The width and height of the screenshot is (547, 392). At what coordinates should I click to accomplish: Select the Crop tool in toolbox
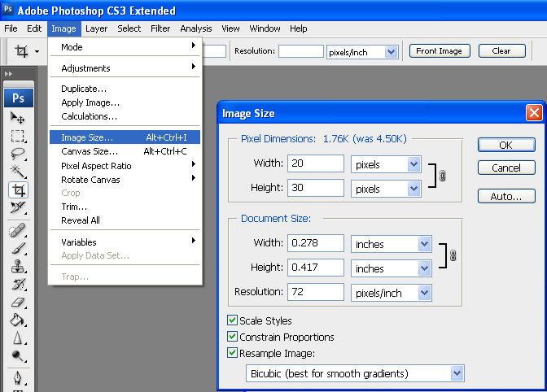tap(19, 190)
